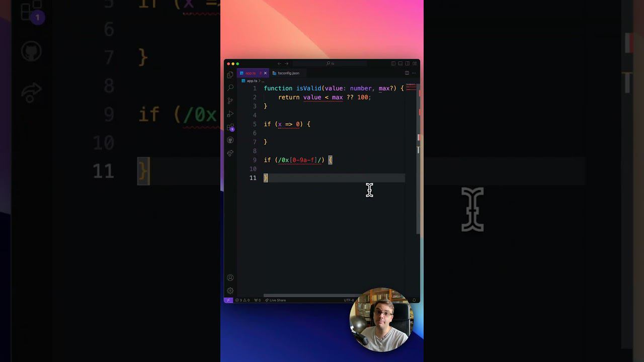Click line number 5 in the gutter

click(x=255, y=124)
